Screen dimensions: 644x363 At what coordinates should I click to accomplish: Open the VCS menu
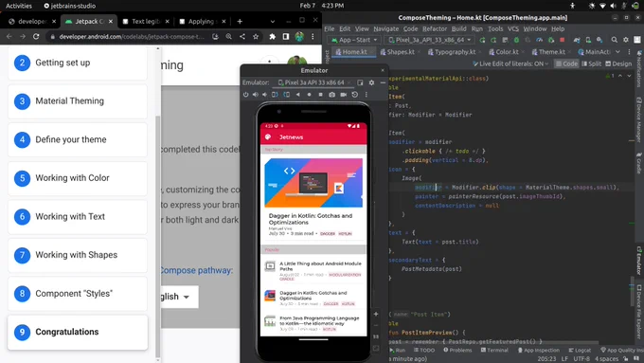tap(513, 28)
